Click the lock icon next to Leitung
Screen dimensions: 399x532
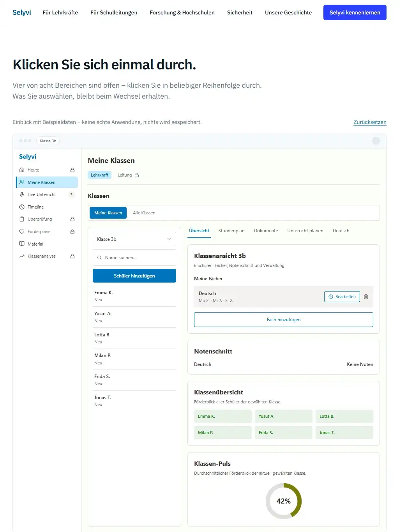click(137, 175)
